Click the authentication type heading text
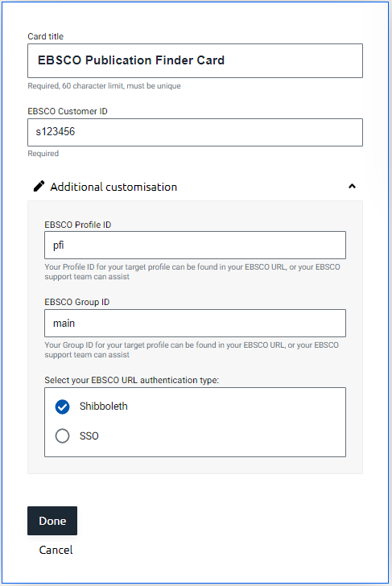Image resolution: width=392 pixels, height=586 pixels. click(x=131, y=380)
